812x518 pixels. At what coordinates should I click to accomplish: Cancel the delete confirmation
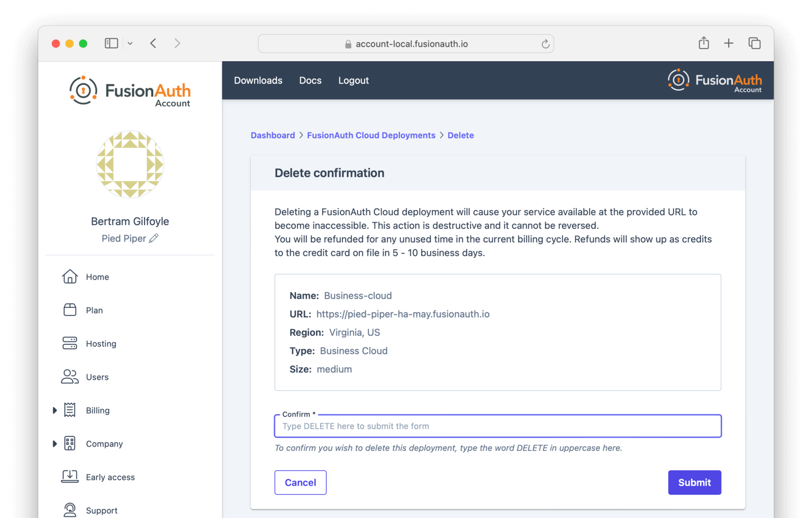point(300,482)
